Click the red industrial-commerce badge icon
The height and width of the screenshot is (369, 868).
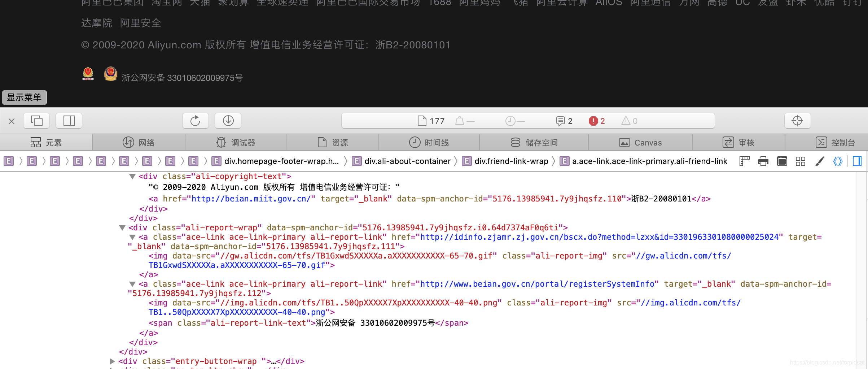88,74
